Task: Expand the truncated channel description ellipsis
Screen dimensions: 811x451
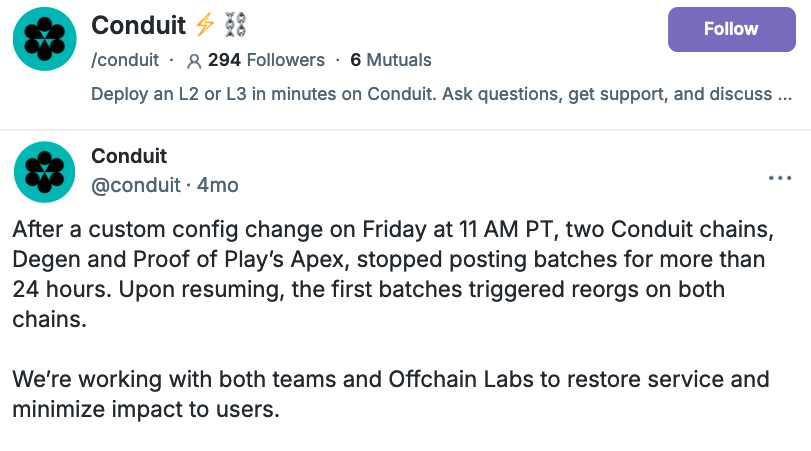Action: point(786,94)
